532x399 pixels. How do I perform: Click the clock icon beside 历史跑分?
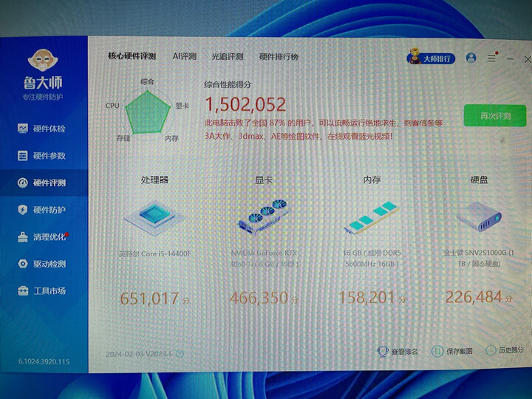pos(491,350)
